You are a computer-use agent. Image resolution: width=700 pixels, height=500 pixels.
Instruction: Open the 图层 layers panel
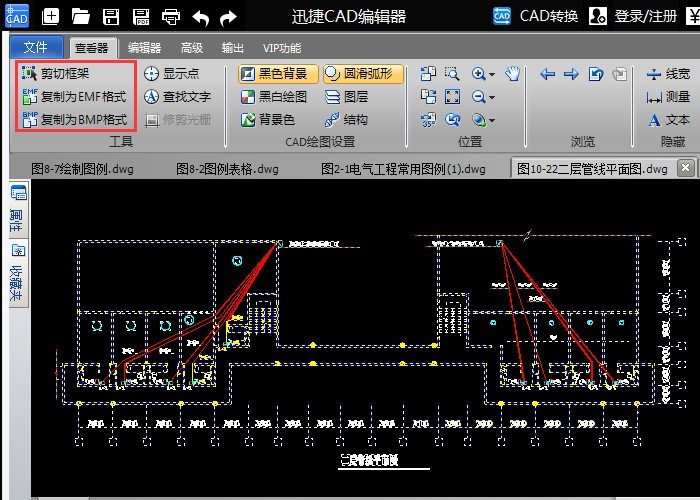tap(346, 97)
